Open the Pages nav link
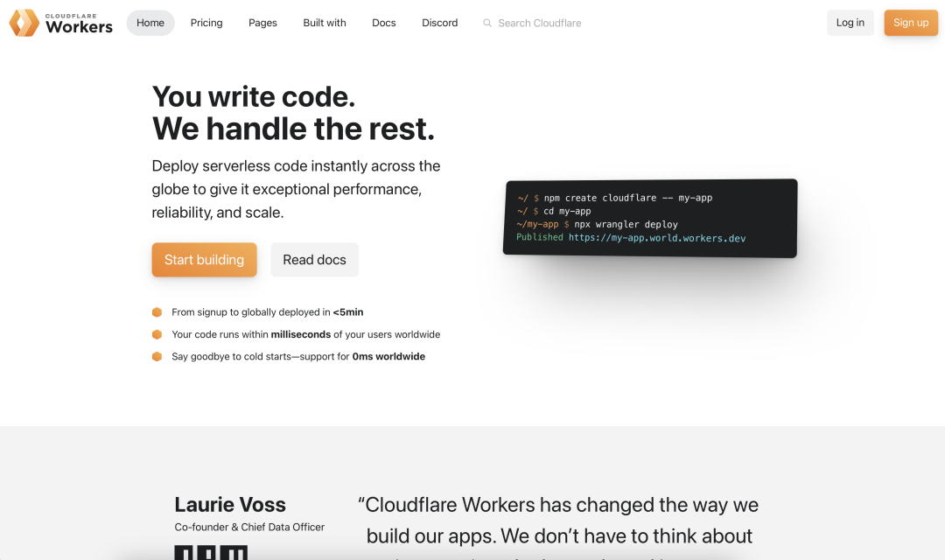945x560 pixels. point(262,23)
